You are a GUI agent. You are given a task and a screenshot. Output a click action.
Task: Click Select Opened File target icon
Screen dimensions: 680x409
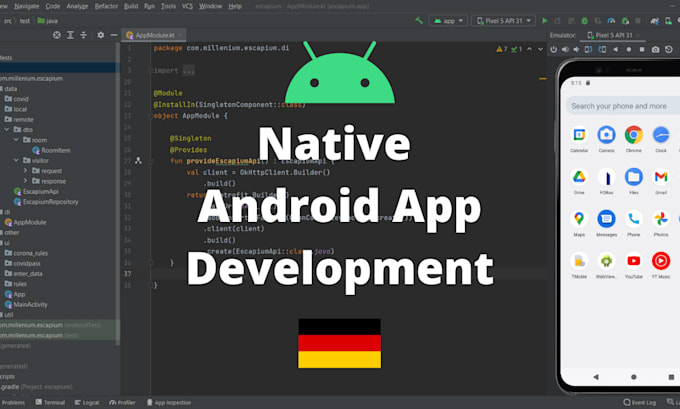(x=57, y=35)
